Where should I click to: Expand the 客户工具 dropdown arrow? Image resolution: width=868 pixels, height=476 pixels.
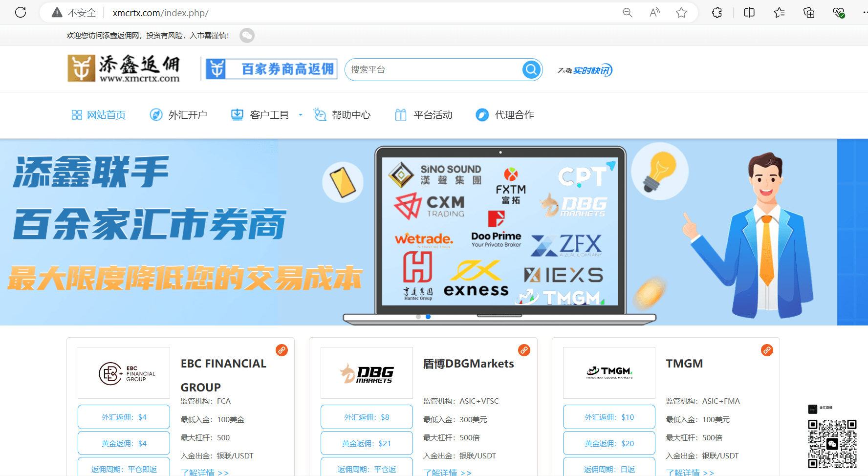click(301, 115)
